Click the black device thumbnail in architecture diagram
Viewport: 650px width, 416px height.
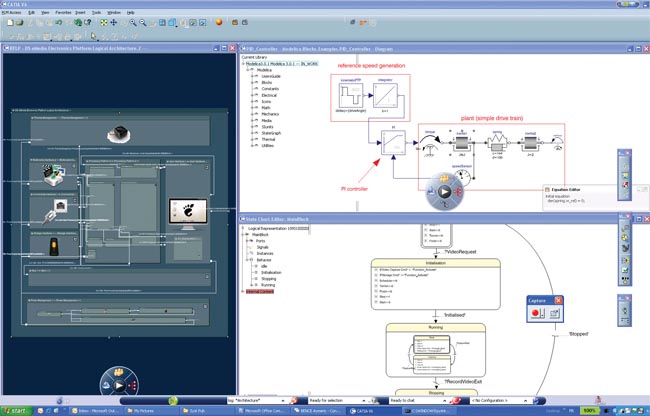tap(118, 134)
